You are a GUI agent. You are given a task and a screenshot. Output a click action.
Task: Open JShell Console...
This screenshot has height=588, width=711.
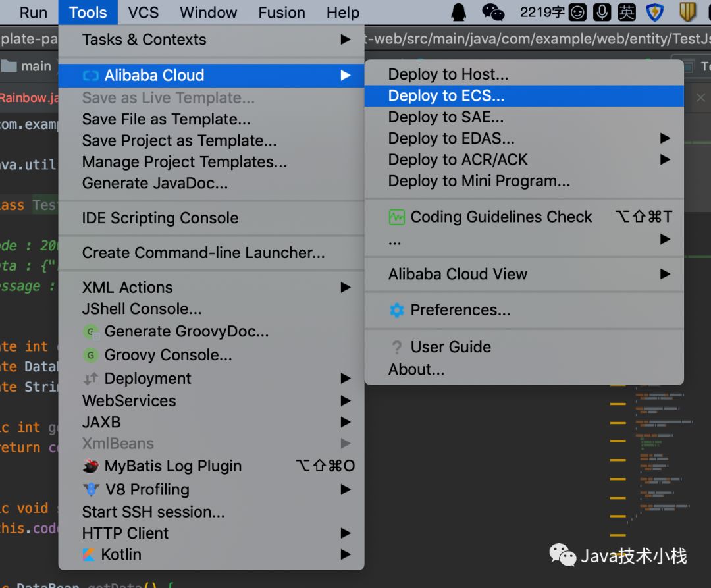tap(211, 309)
